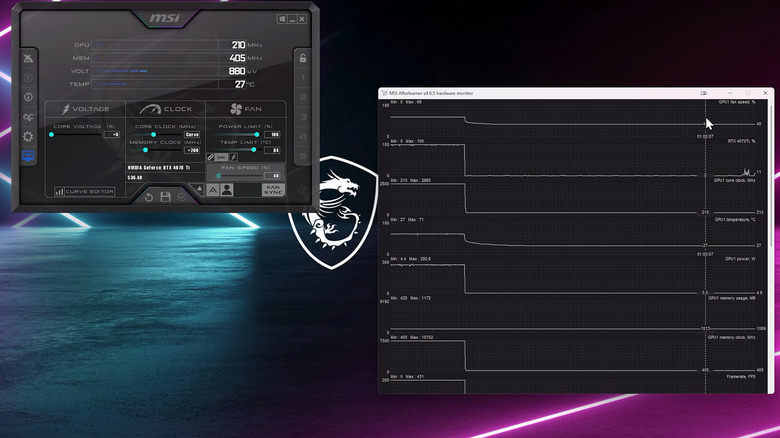Click the NVIDIA GeForce RTX 4070 Ti label

tap(159, 168)
